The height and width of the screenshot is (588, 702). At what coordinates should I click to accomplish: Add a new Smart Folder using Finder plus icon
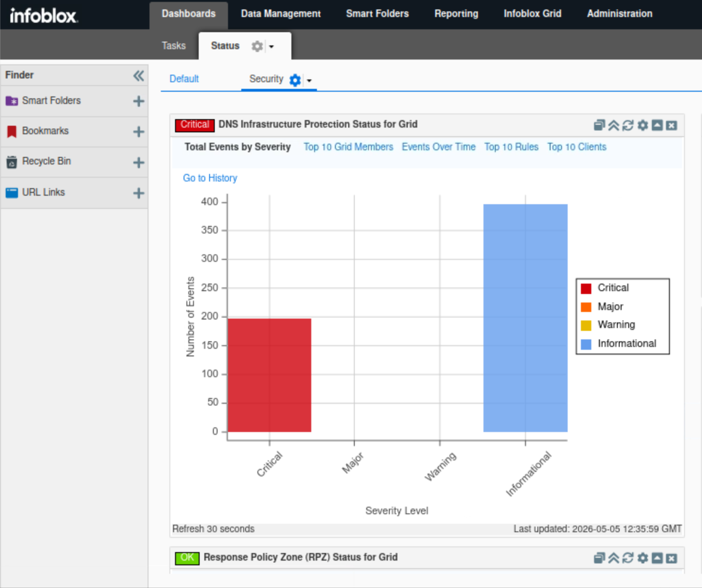click(139, 101)
